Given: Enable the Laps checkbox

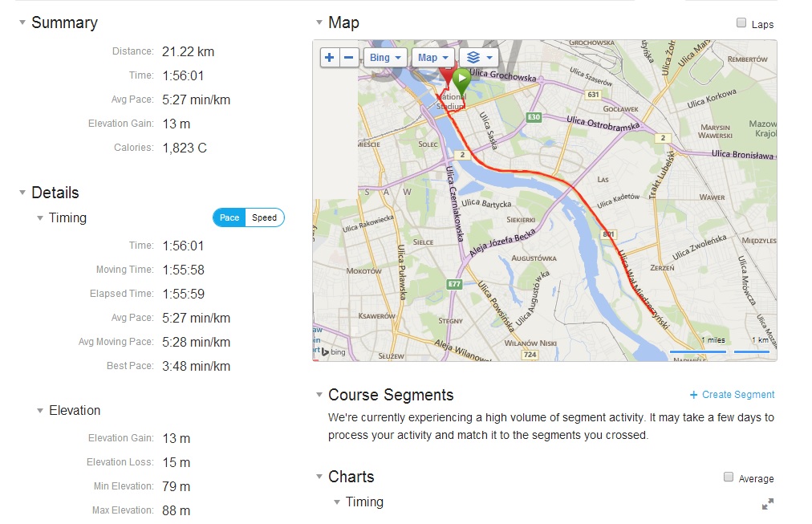Looking at the screenshot, I should 741,23.
